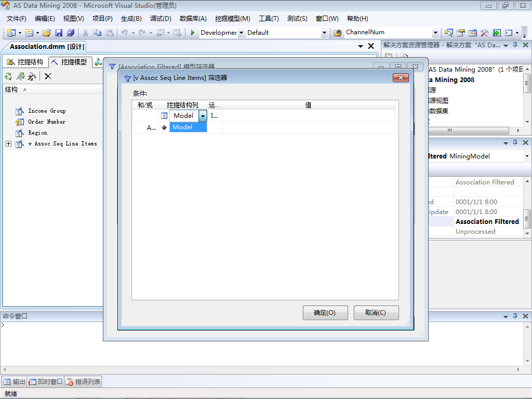Click the green arrow Start Page icon
Image resolution: width=532 pixels, height=399 pixels.
(x=497, y=33)
